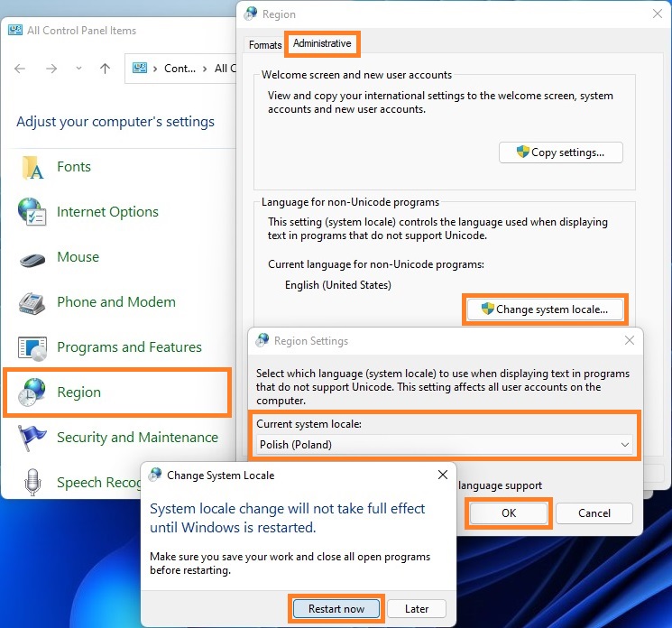
Task: Click the Mouse icon
Action: pos(32,259)
